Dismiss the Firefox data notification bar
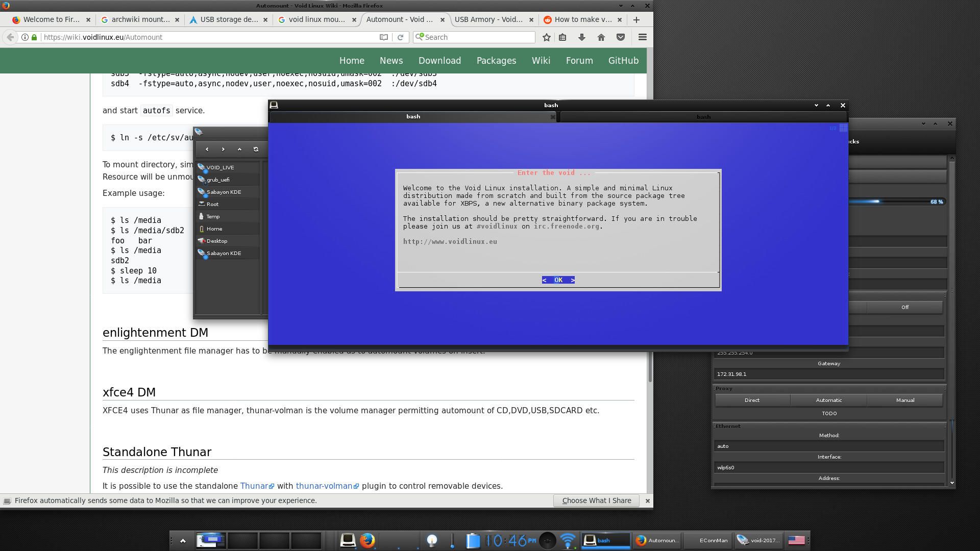 [x=648, y=501]
